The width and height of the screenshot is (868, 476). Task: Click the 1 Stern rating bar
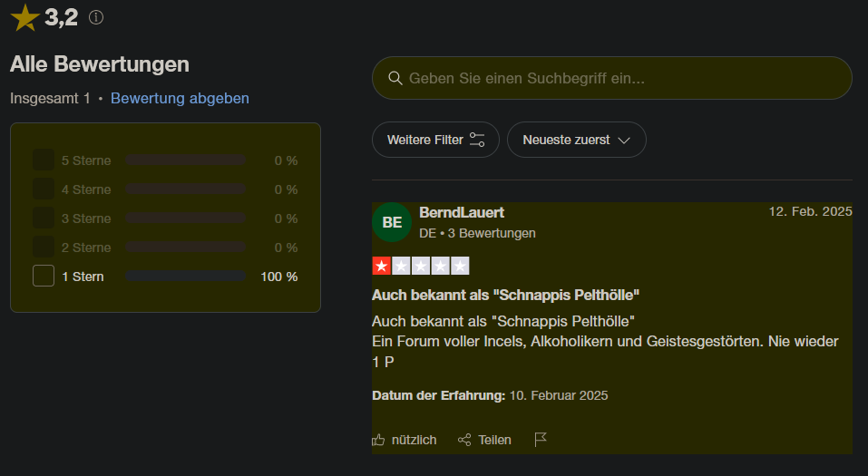(185, 276)
